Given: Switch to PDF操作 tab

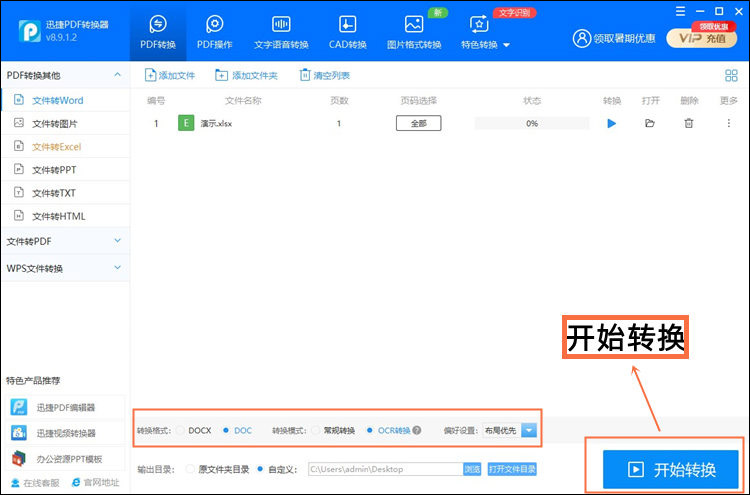Looking at the screenshot, I should click(x=214, y=33).
